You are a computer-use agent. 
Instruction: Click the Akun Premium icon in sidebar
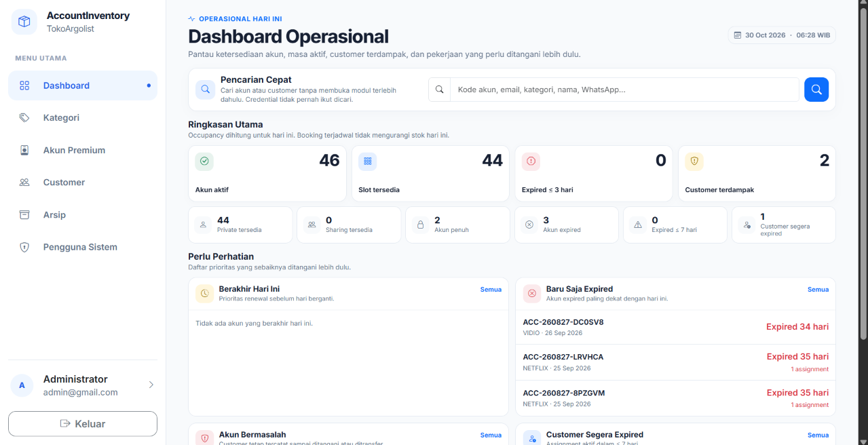point(24,151)
